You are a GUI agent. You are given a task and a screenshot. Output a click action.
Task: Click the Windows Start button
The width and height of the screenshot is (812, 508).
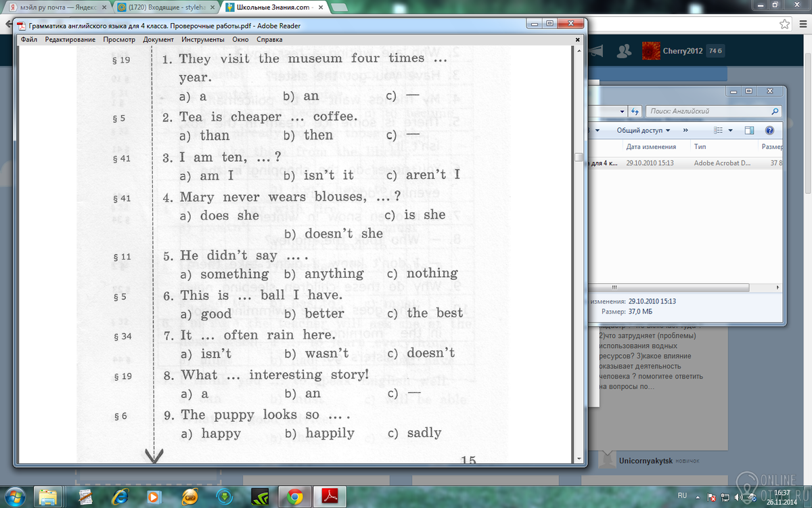[x=15, y=495]
